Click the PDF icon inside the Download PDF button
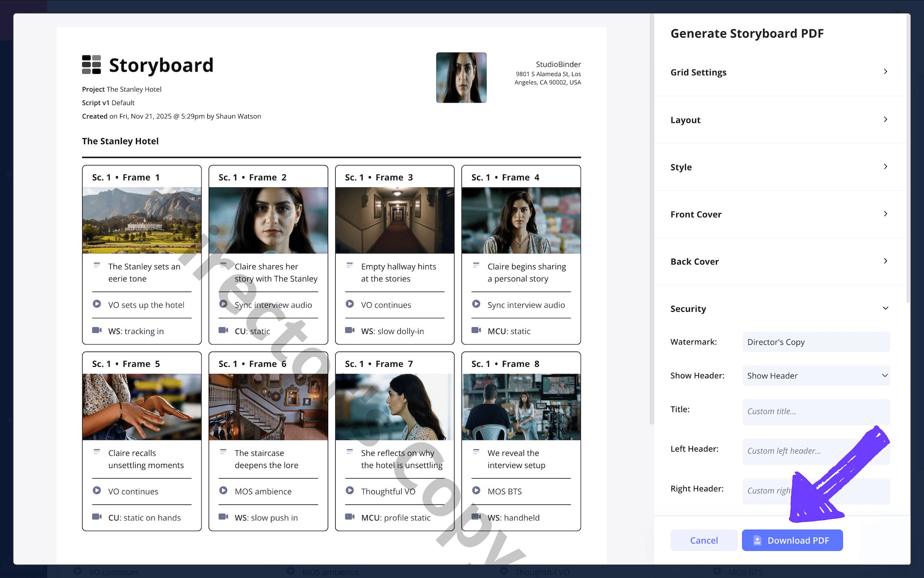Screen dimensions: 924x578 pyautogui.click(x=758, y=540)
